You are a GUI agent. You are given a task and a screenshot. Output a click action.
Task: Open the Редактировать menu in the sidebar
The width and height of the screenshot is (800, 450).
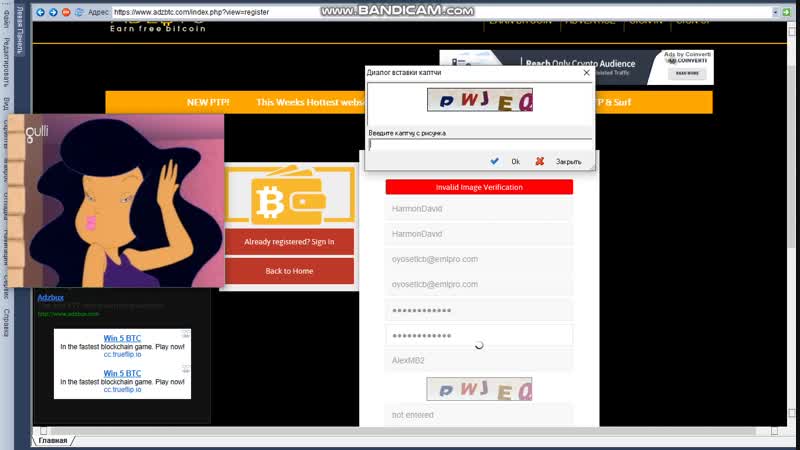[7, 62]
